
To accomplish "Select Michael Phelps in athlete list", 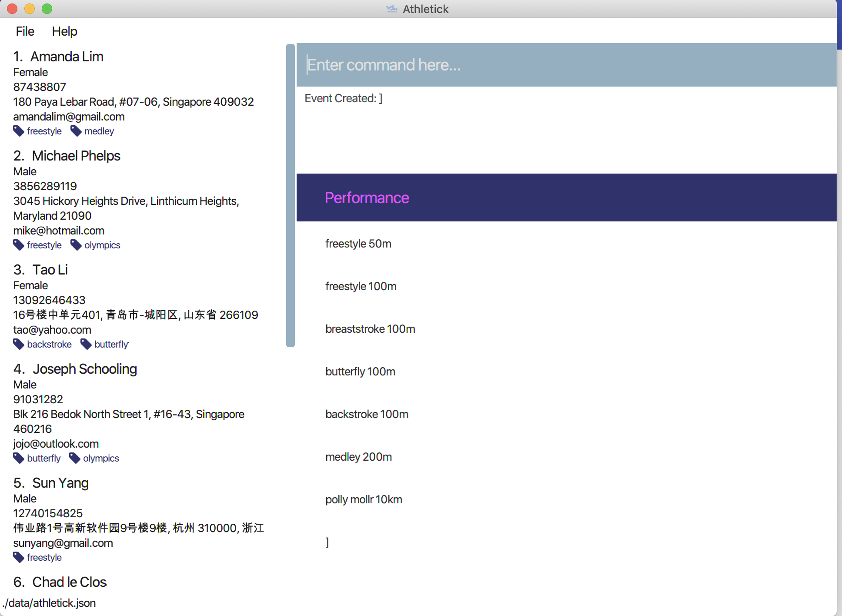I will pos(76,156).
